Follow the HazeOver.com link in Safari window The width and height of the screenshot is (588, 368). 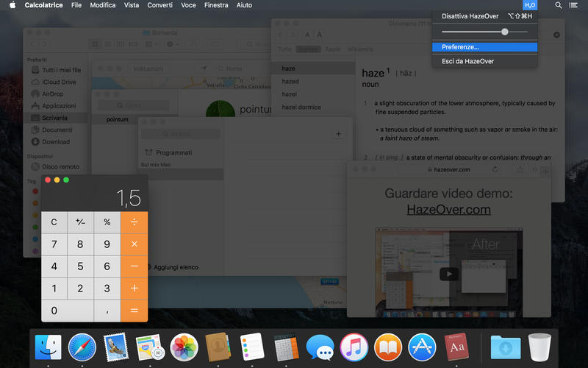click(x=448, y=210)
